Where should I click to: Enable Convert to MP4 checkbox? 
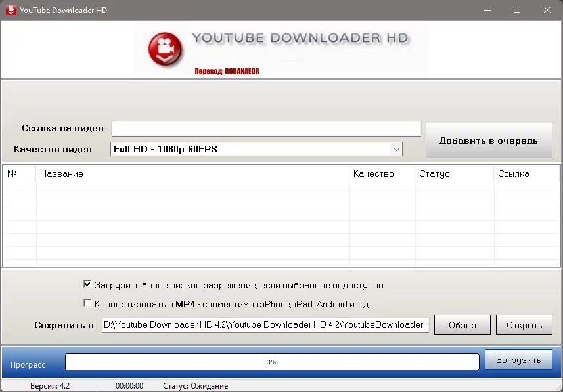click(x=87, y=303)
